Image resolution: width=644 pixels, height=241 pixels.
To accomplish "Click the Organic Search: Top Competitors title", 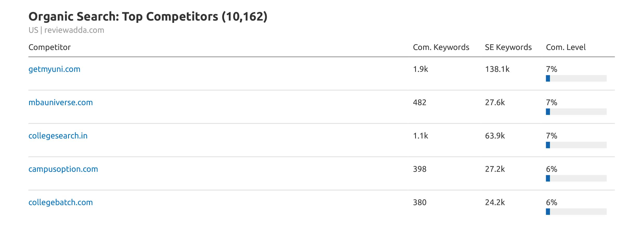I will click(148, 17).
